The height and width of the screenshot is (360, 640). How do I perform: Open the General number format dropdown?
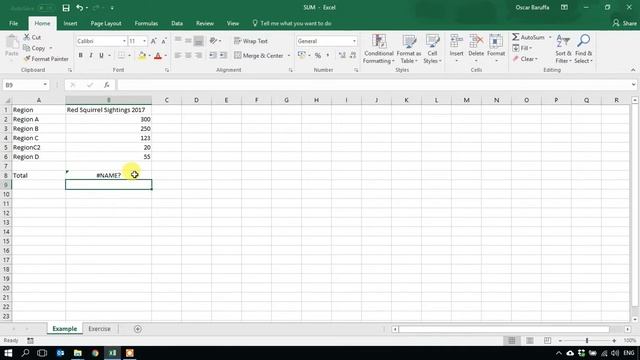click(x=354, y=41)
